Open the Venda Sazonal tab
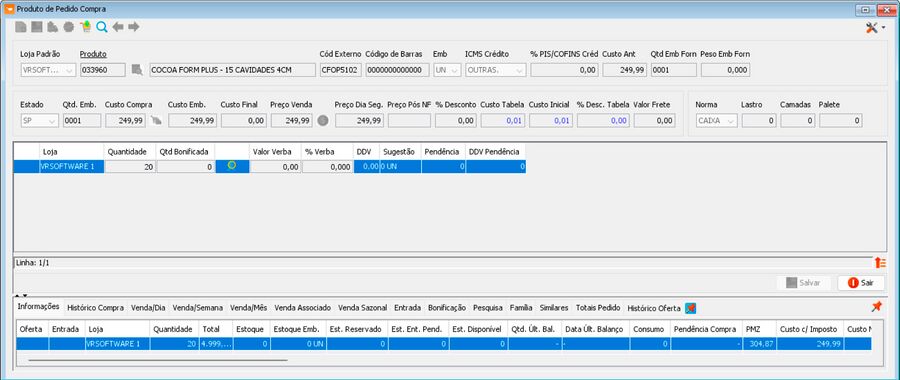Image resolution: width=900 pixels, height=380 pixels. point(362,308)
